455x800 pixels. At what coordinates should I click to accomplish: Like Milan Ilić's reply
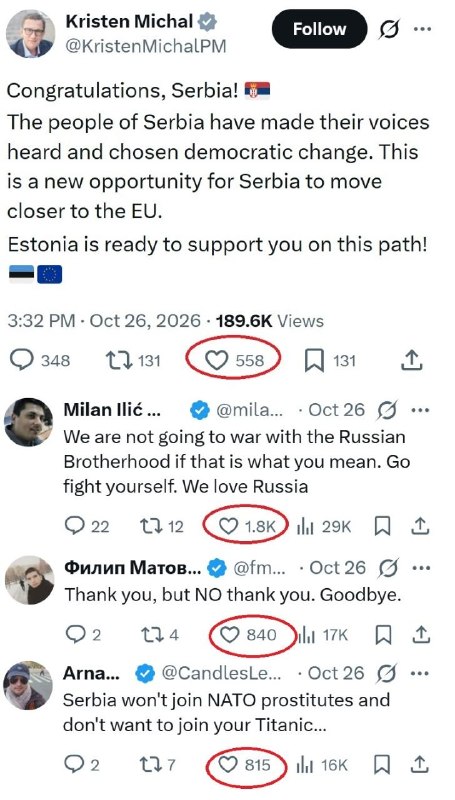[247, 527]
